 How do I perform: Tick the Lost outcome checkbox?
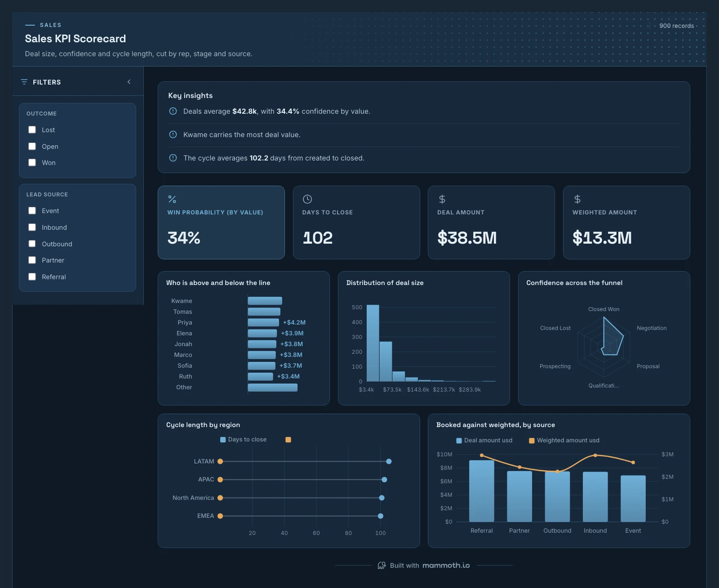(32, 129)
